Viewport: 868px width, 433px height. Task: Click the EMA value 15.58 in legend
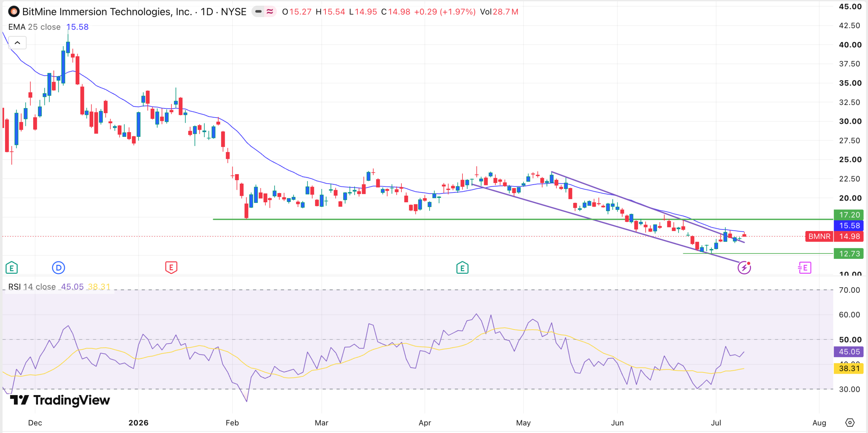77,27
